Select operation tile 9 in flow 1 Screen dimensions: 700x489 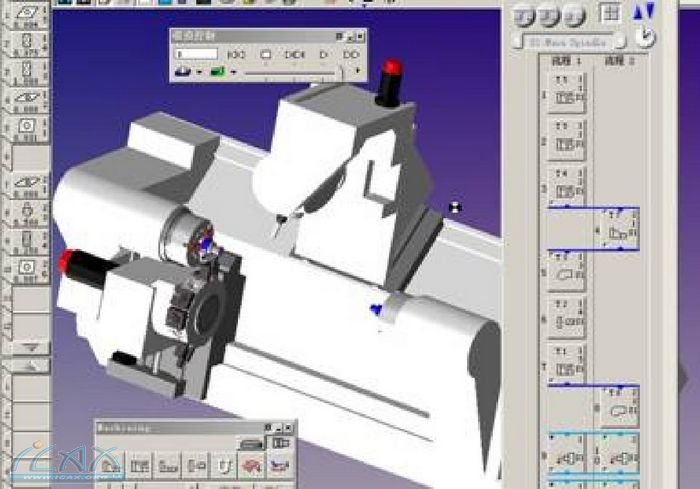[566, 455]
